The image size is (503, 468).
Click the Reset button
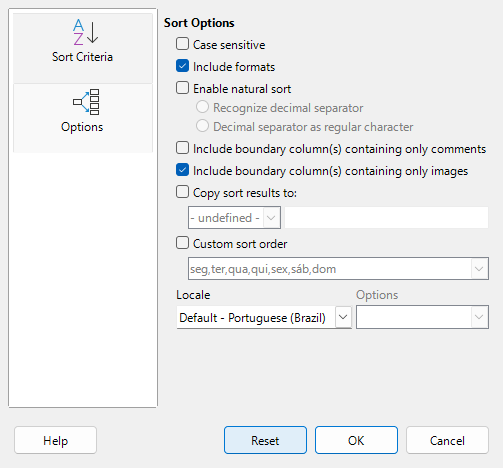265,440
